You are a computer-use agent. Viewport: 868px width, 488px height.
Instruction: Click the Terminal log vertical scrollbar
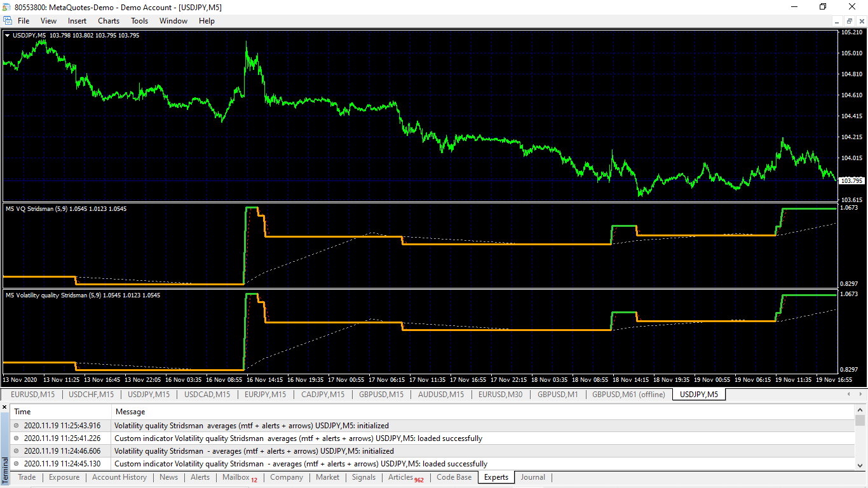click(x=860, y=438)
